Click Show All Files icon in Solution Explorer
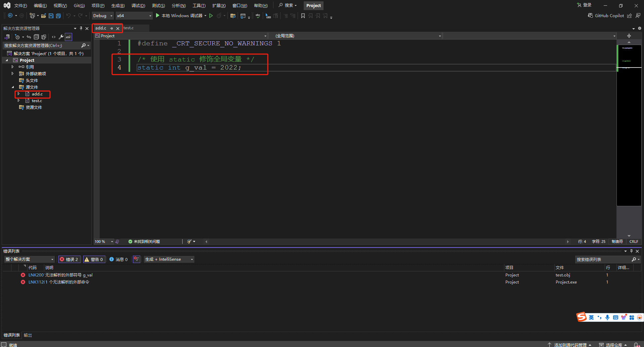This screenshot has width=644, height=347. (44, 37)
